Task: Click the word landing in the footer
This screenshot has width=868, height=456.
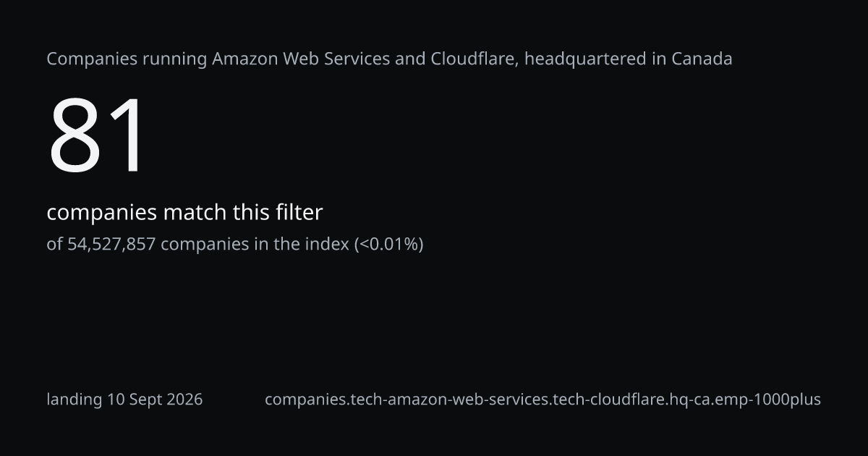Action: [x=75, y=400]
